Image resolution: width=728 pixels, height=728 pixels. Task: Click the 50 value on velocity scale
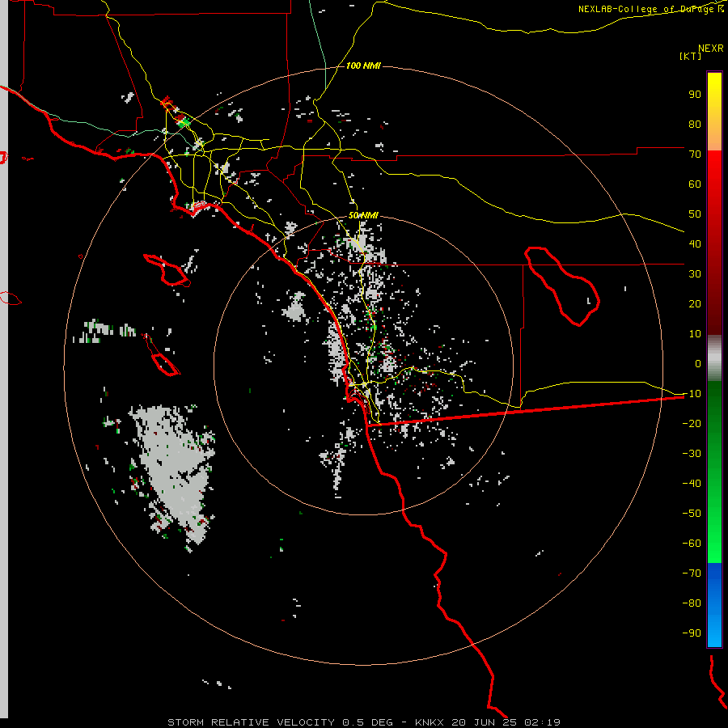pyautogui.click(x=695, y=214)
